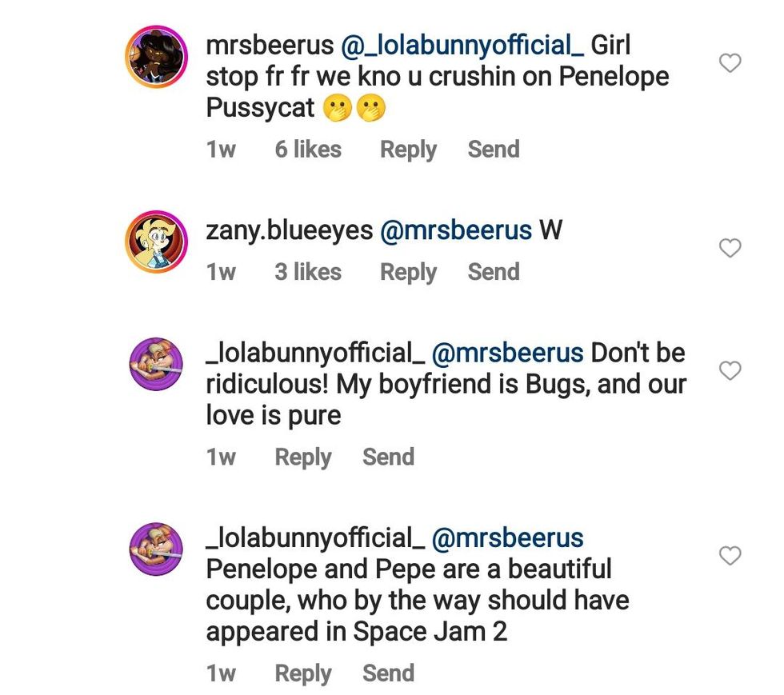Open the zany.blueeyes username
The height and width of the screenshot is (695, 784).
tap(289, 231)
